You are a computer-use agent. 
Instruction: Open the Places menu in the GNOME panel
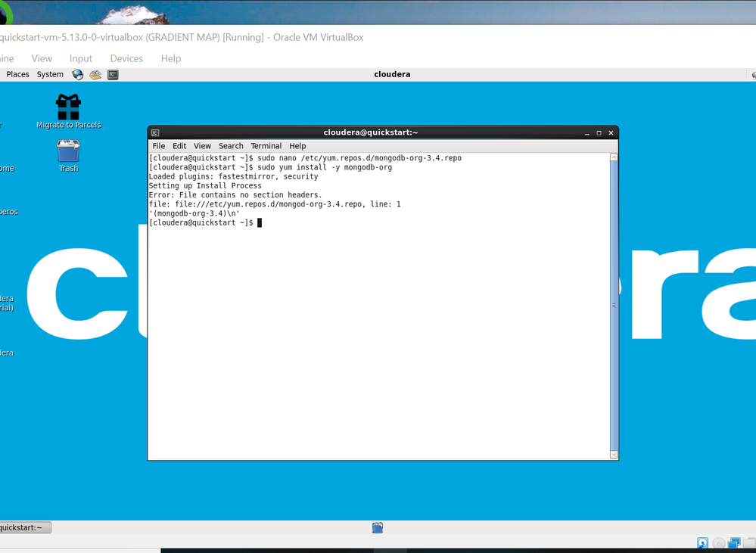click(18, 74)
